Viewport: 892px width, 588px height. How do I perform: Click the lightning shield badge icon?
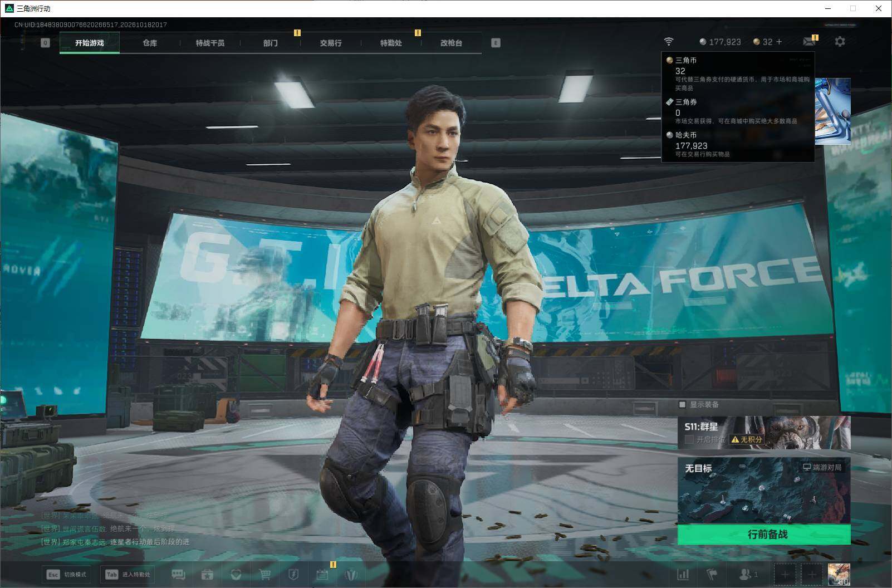coord(293,574)
